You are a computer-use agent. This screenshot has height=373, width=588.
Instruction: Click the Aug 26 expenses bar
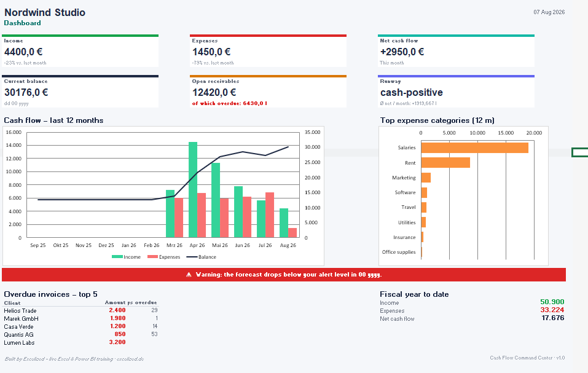292,233
